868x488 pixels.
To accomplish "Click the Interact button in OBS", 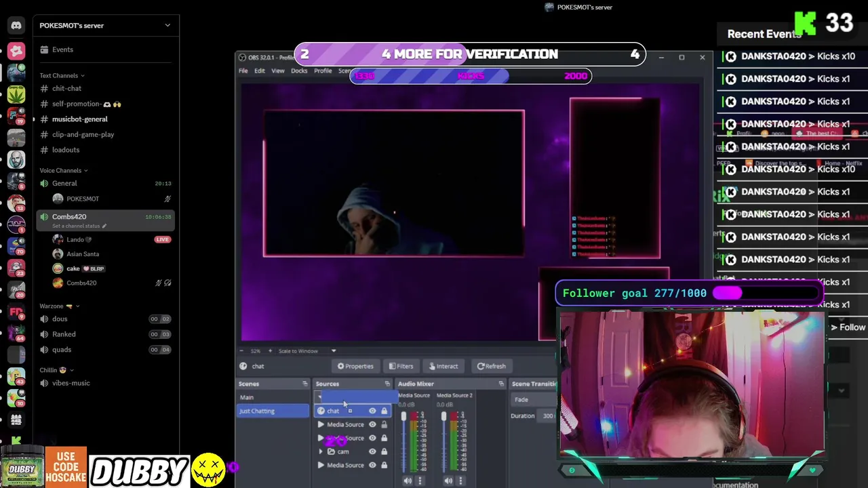I will [443, 366].
